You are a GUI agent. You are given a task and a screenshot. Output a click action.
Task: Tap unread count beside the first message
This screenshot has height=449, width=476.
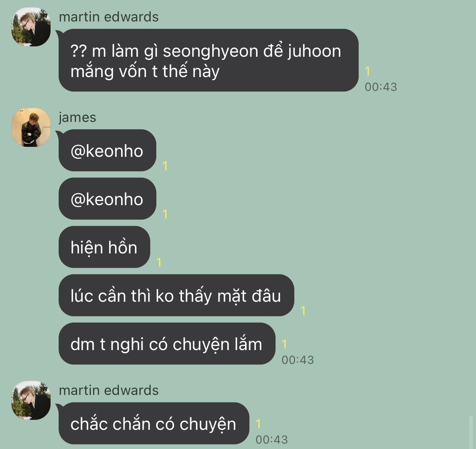tap(368, 71)
